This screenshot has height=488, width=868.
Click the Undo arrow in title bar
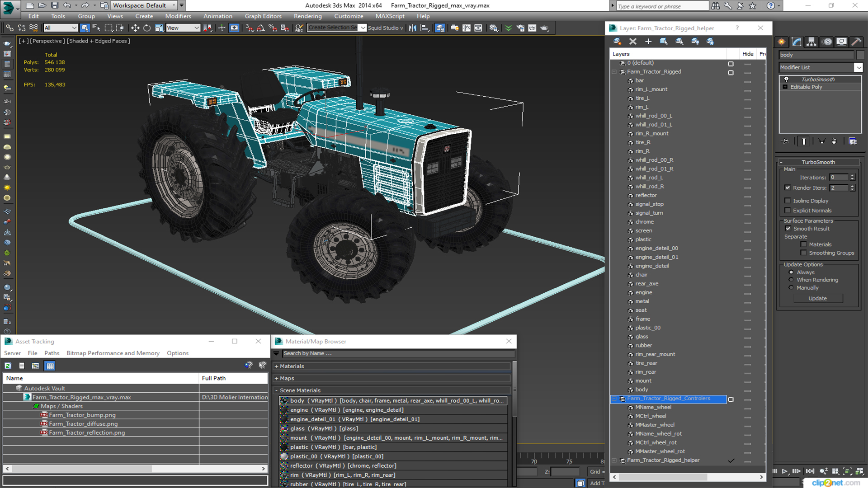(67, 5)
